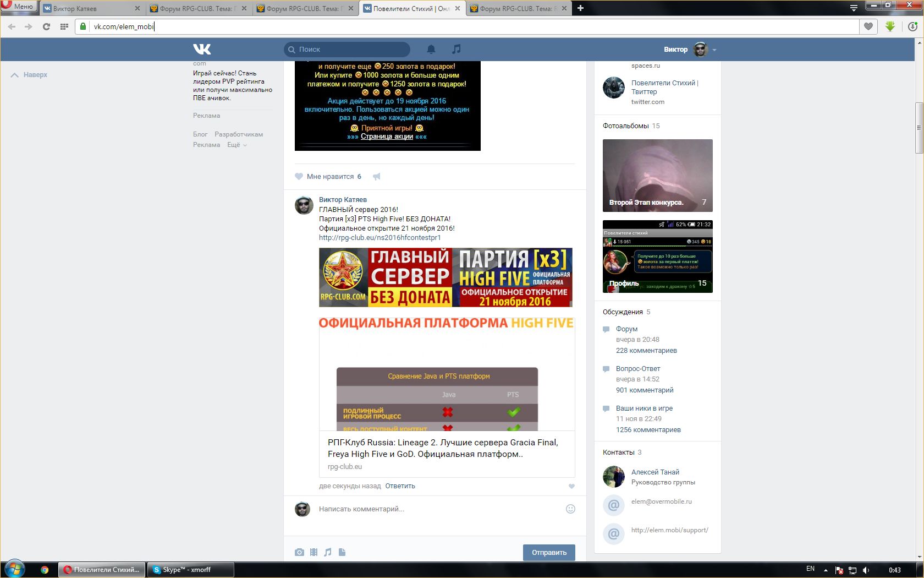Click the page vertical scrollbar thumb

pos(919,128)
